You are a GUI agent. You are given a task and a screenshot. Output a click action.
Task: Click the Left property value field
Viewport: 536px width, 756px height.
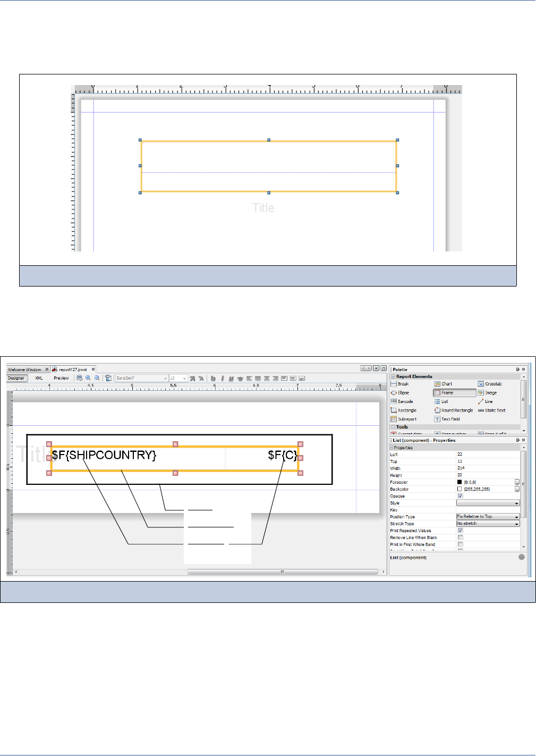(488, 455)
